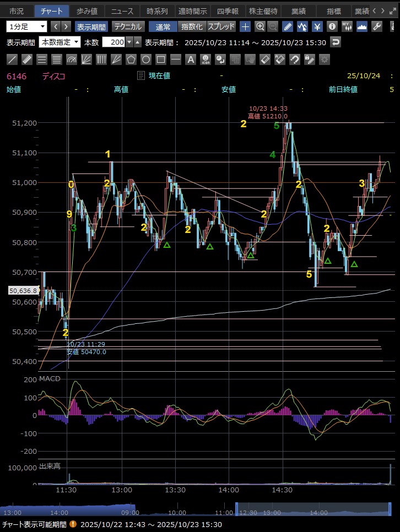Select the trend line drawing tool
Screen dimensions: 400x532
(x=13, y=59)
